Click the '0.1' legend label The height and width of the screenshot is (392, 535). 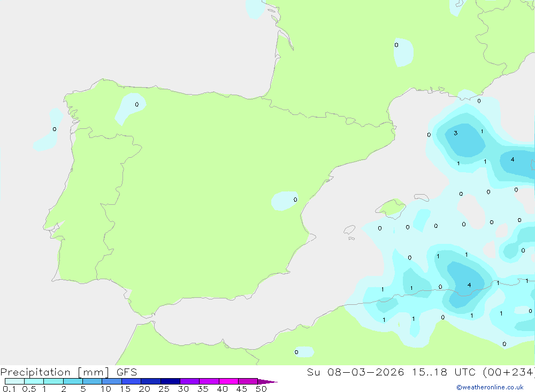tap(9, 389)
